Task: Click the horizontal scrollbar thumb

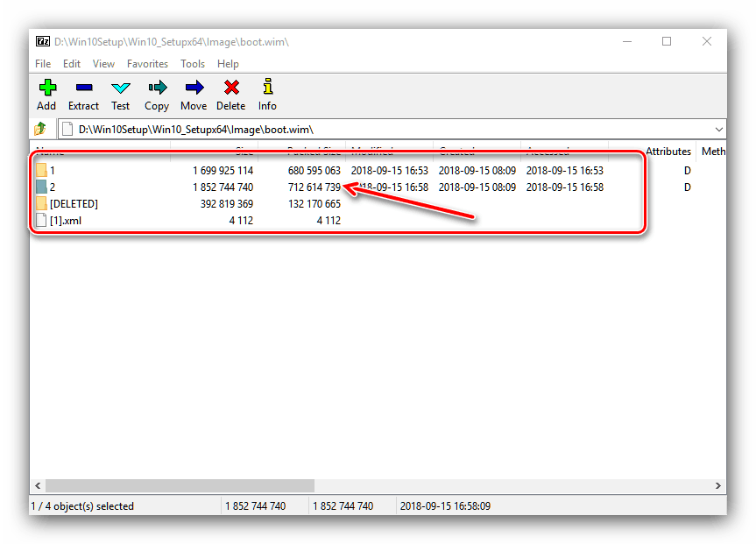Action: (180, 485)
